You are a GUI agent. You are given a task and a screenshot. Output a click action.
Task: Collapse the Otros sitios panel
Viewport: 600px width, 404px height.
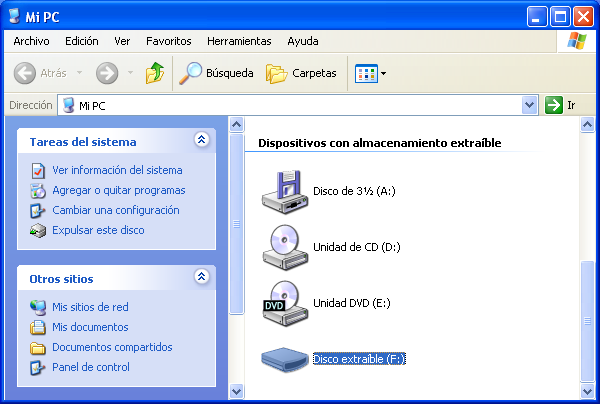pos(201,277)
